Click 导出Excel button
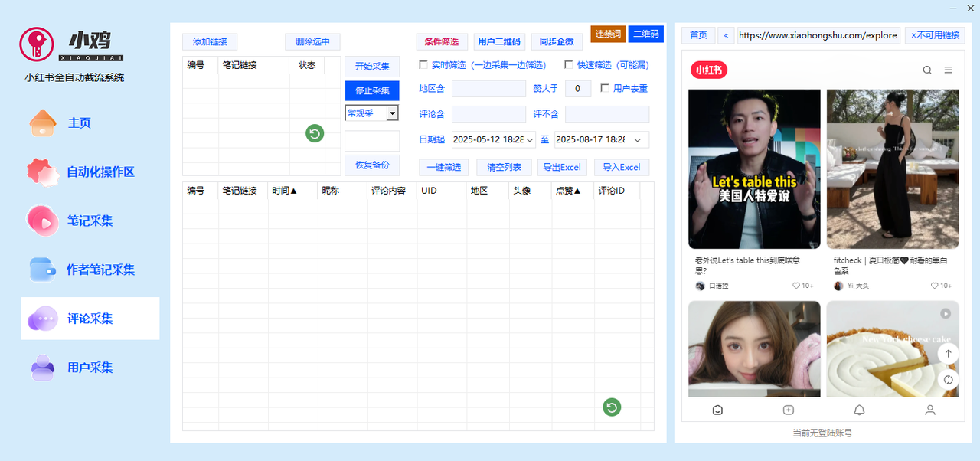 (x=561, y=167)
